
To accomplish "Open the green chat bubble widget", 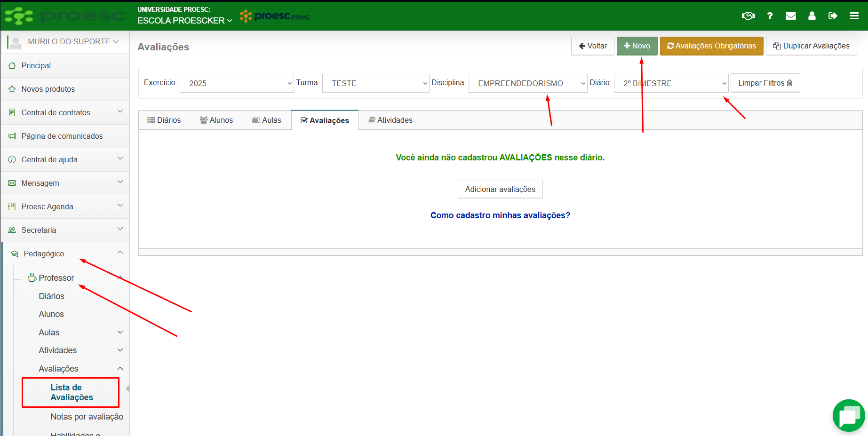I will coord(849,416).
